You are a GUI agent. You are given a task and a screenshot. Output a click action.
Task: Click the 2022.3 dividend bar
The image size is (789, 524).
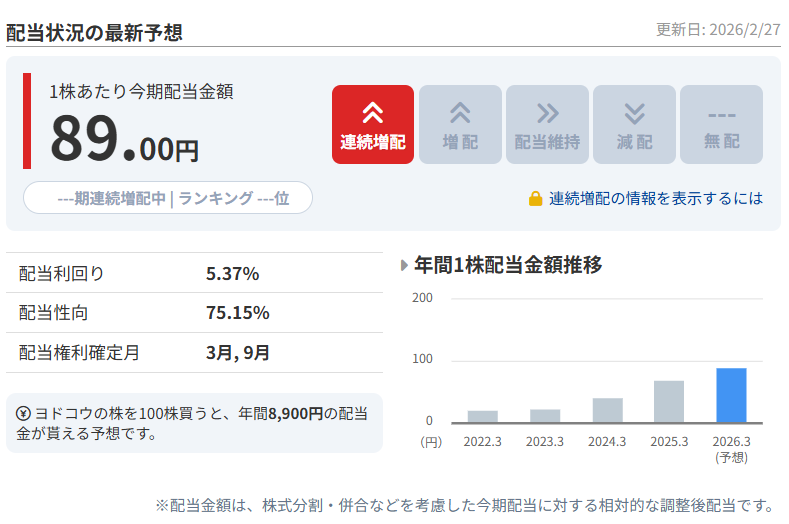482,416
